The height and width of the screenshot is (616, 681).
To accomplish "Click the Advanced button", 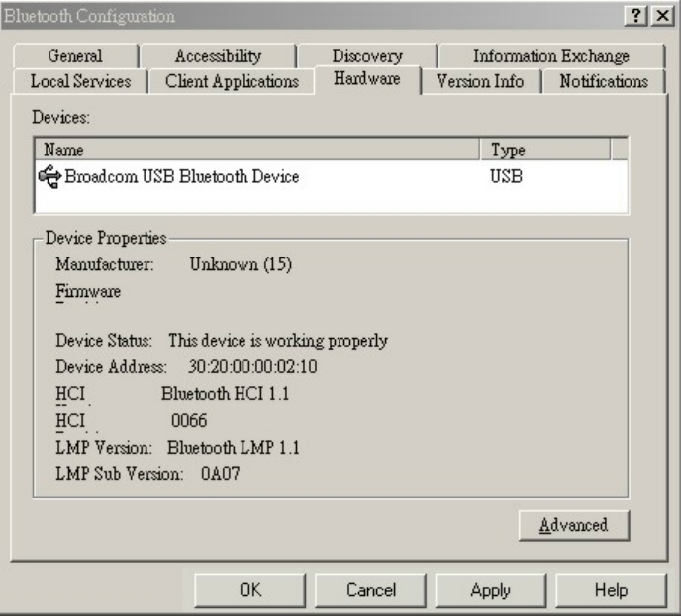I will pyautogui.click(x=574, y=525).
